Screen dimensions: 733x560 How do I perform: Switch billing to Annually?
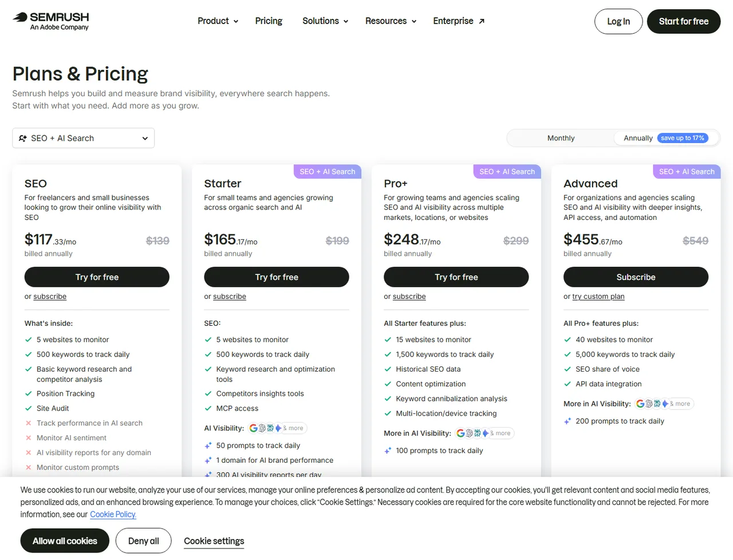coord(638,138)
